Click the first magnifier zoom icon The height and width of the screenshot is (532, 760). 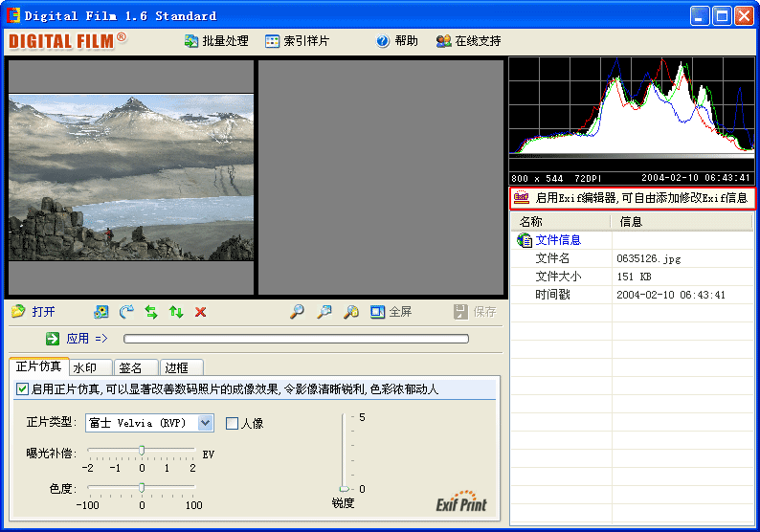point(297,312)
